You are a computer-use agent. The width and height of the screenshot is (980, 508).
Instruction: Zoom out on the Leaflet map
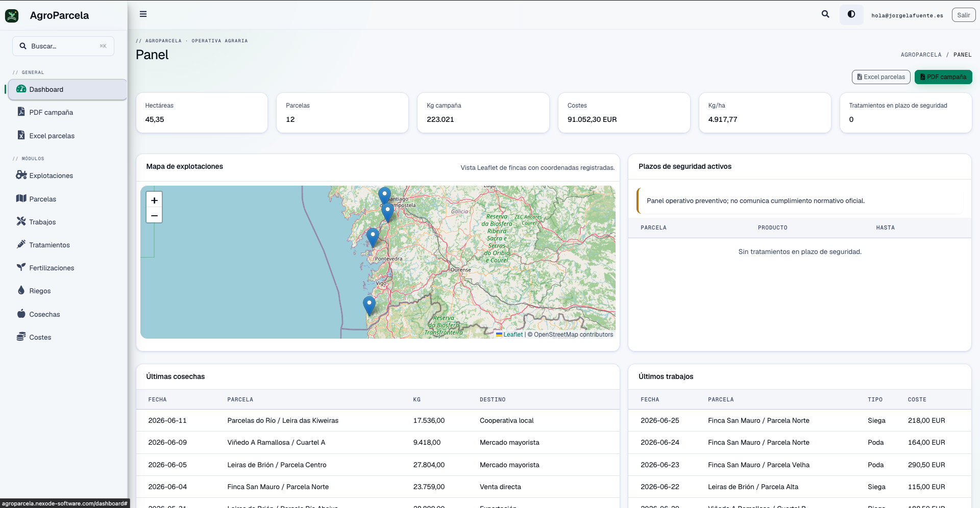[x=154, y=216]
